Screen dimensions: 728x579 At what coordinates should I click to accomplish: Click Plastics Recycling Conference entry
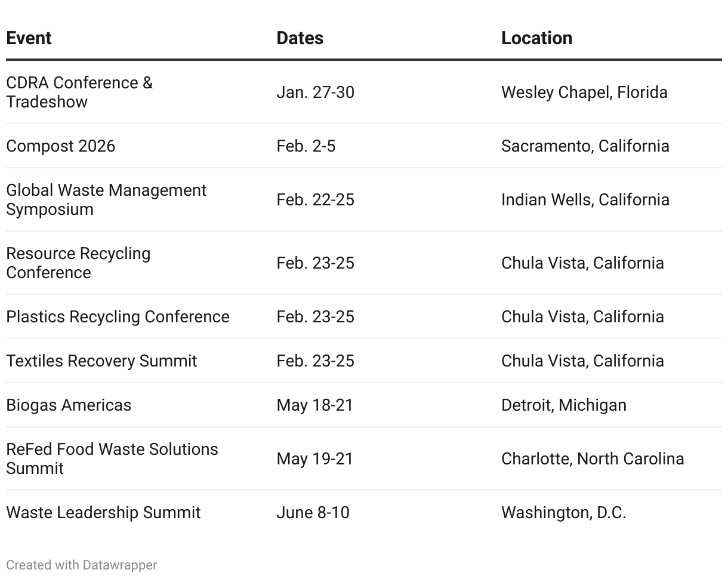click(118, 316)
